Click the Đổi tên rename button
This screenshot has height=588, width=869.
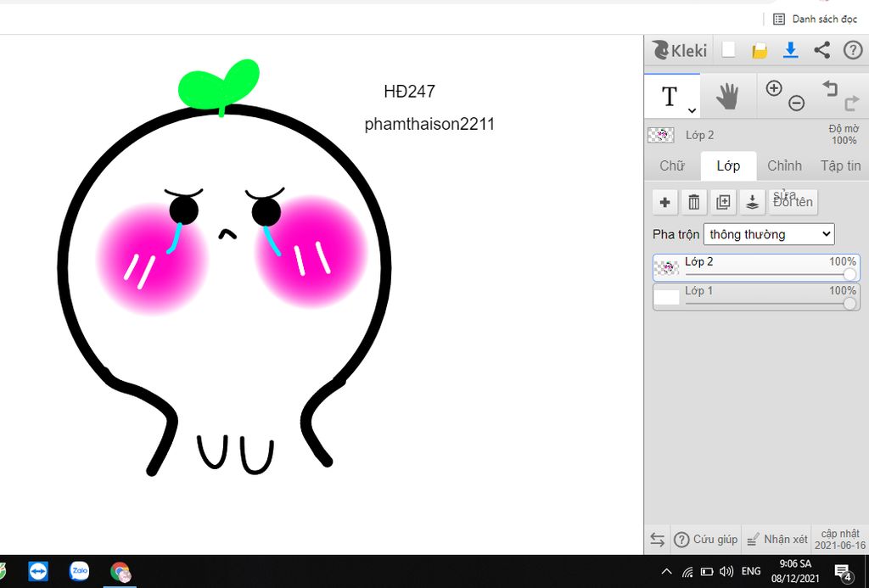coord(793,202)
